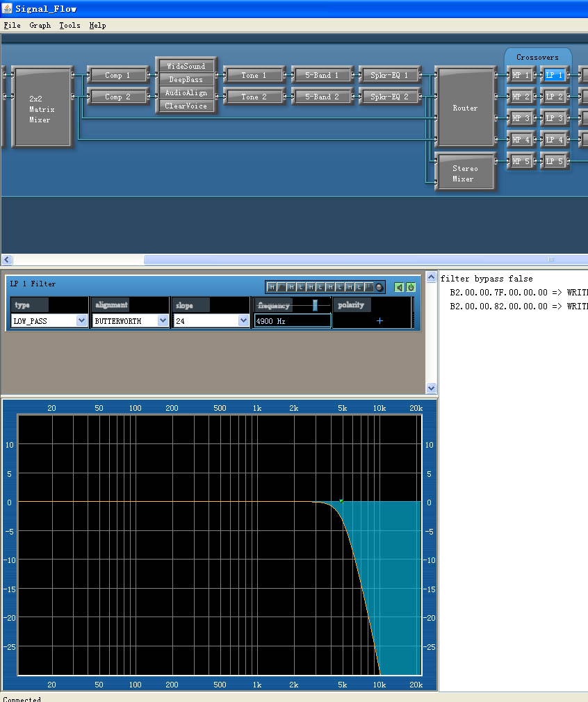Click the first H filter selector button
This screenshot has width=588, height=702.
pos(271,288)
